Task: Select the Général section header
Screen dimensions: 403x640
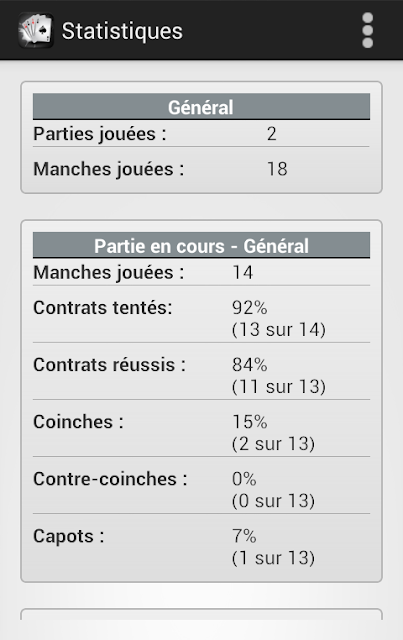Action: pyautogui.click(x=201, y=107)
